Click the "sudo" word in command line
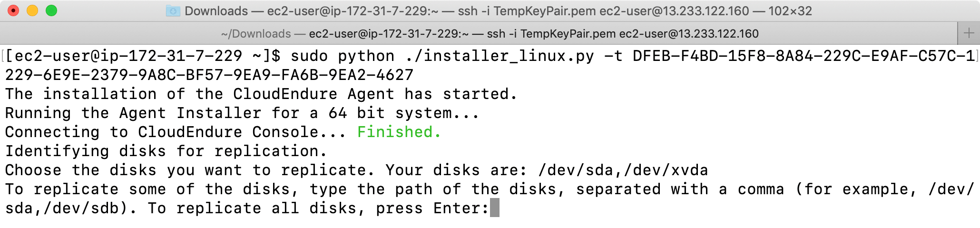980x228 pixels. point(309,56)
